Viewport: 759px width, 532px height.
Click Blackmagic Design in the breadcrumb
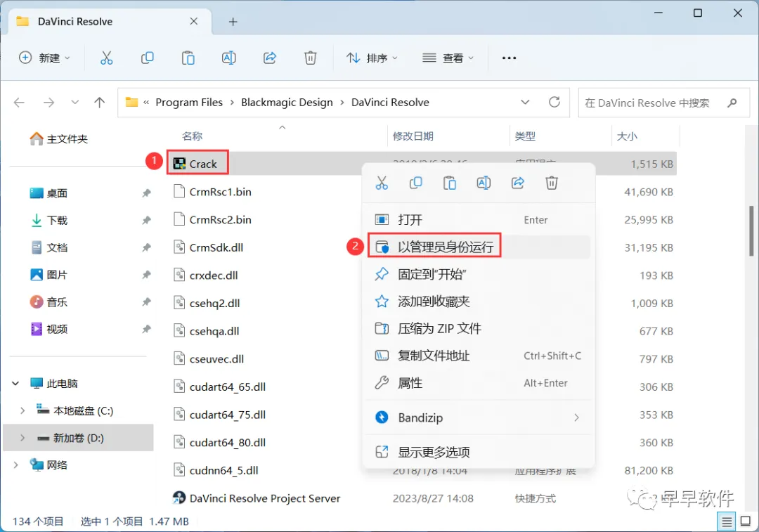[287, 103]
